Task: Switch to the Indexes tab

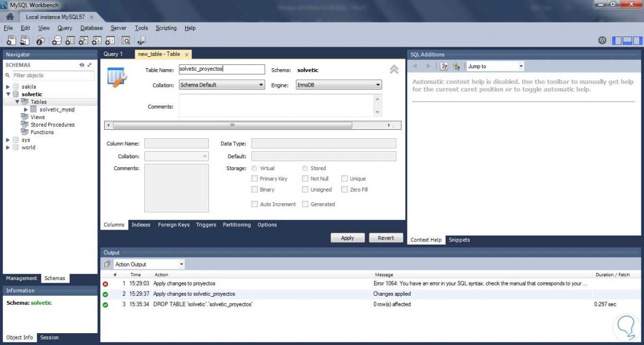Action: click(x=141, y=225)
